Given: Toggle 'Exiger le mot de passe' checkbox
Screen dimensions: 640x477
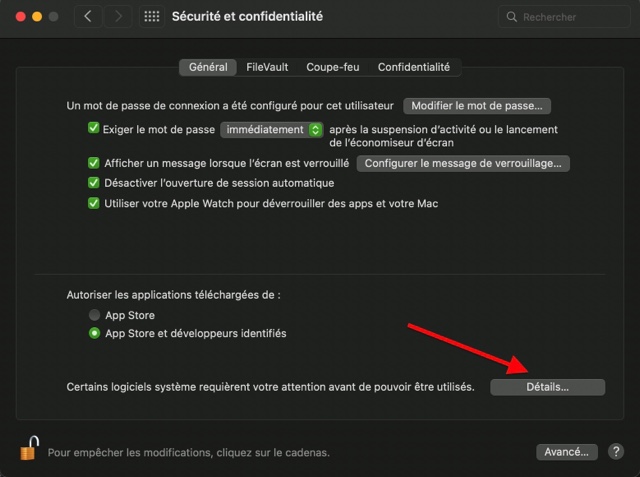Looking at the screenshot, I should pyautogui.click(x=94, y=129).
